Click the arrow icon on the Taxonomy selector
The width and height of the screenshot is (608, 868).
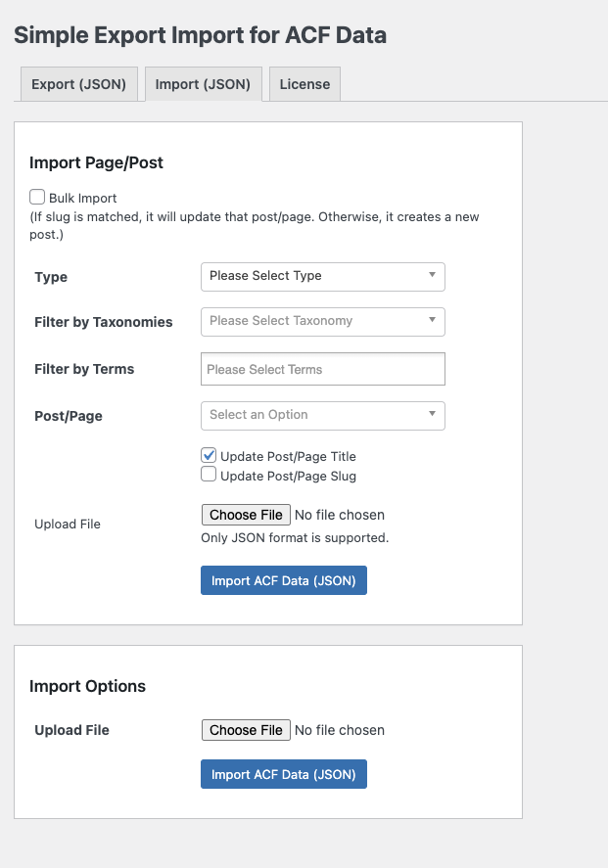click(432, 320)
